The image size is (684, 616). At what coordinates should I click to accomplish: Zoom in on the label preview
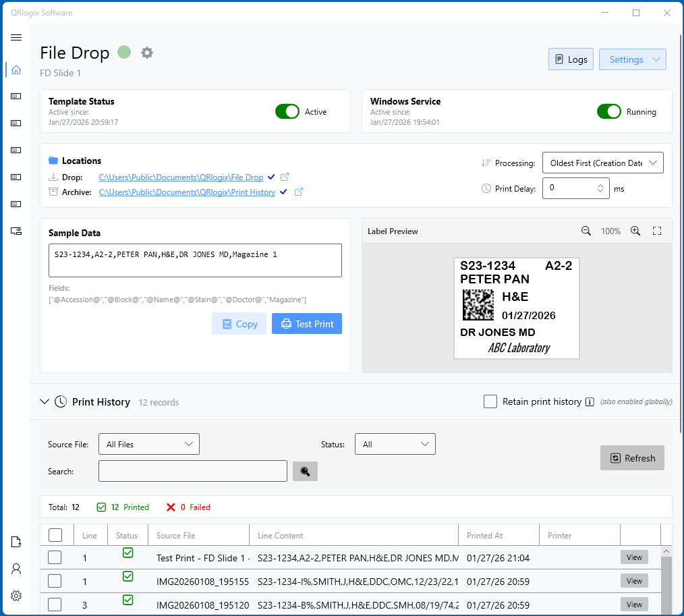tap(635, 231)
